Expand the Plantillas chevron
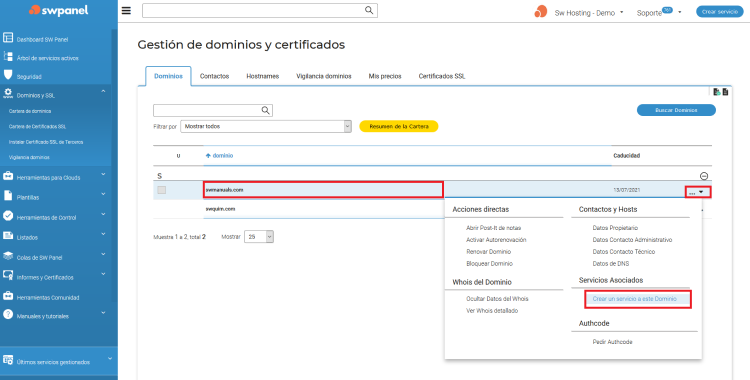This screenshot has width=750, height=380. pos(103,194)
